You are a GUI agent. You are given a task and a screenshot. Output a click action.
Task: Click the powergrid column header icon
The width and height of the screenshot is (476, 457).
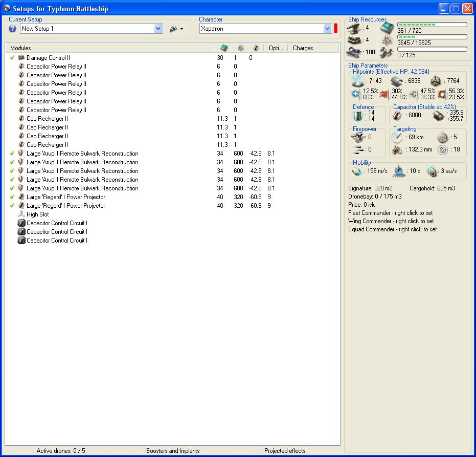240,48
